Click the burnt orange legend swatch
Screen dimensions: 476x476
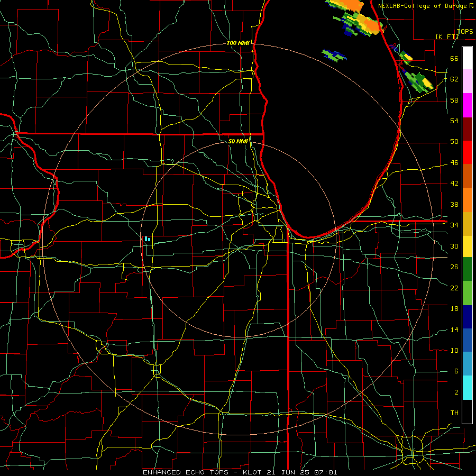point(467,176)
